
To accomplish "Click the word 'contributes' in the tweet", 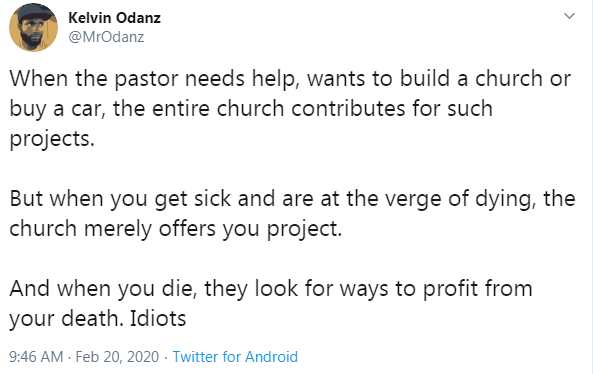I will click(x=348, y=109).
